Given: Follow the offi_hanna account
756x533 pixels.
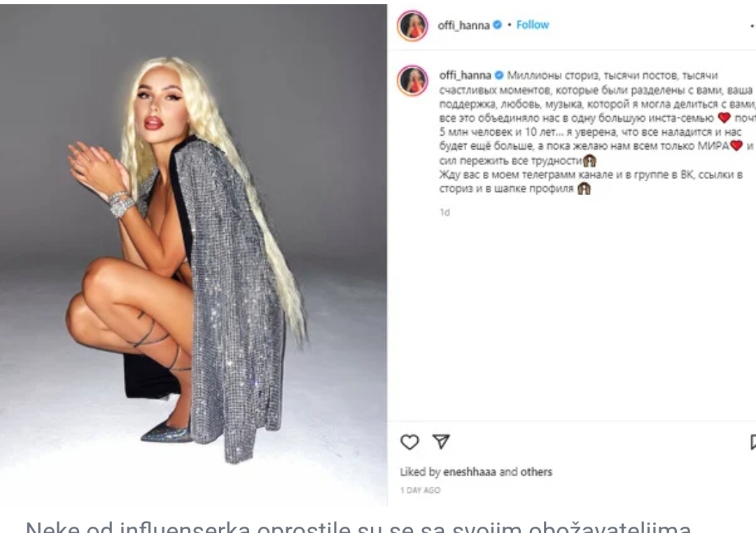Looking at the screenshot, I should click(x=532, y=24).
